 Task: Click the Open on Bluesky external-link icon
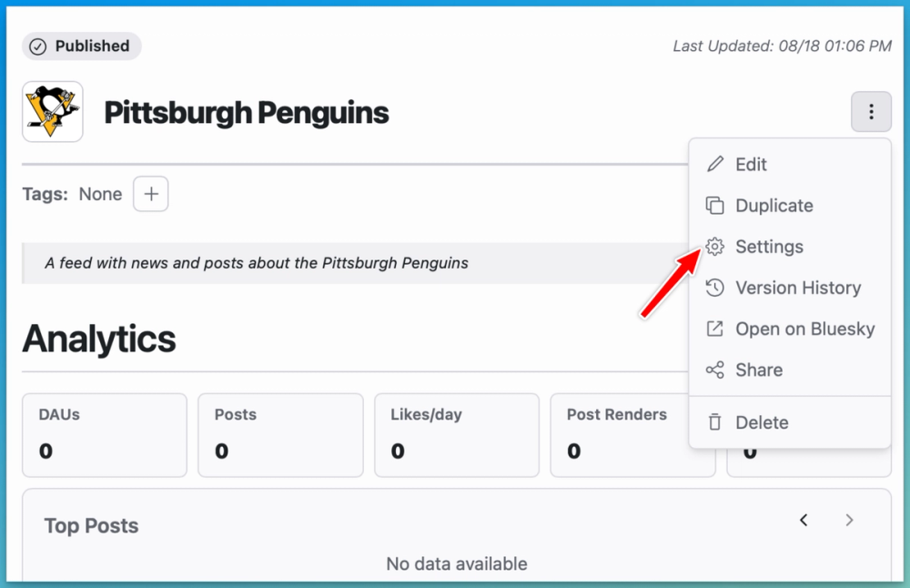[x=715, y=329]
